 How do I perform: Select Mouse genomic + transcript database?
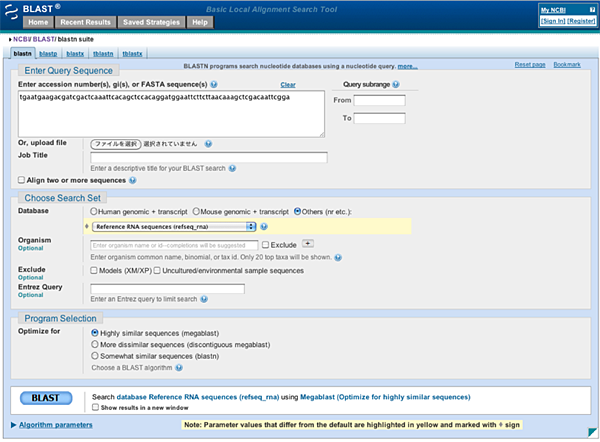click(196, 211)
